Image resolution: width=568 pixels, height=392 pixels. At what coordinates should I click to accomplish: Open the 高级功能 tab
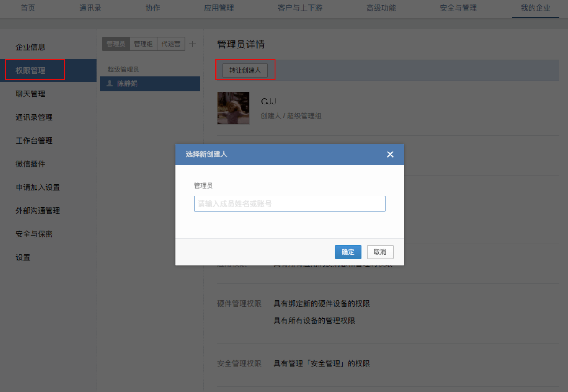(381, 8)
